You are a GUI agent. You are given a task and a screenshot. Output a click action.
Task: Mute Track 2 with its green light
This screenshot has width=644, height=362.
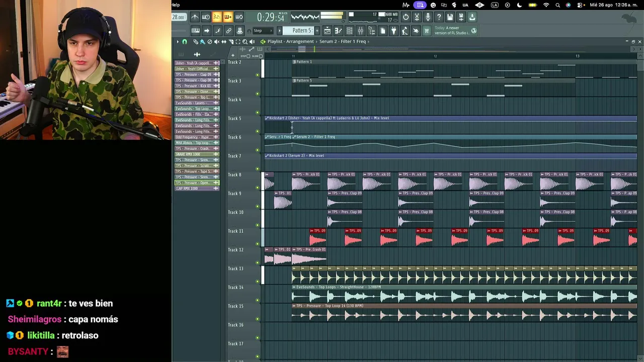(258, 75)
